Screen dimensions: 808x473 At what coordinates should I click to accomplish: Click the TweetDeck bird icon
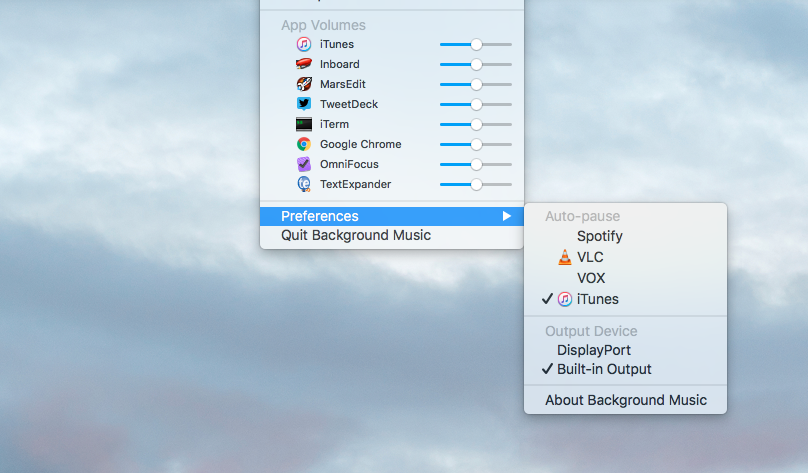tap(304, 104)
